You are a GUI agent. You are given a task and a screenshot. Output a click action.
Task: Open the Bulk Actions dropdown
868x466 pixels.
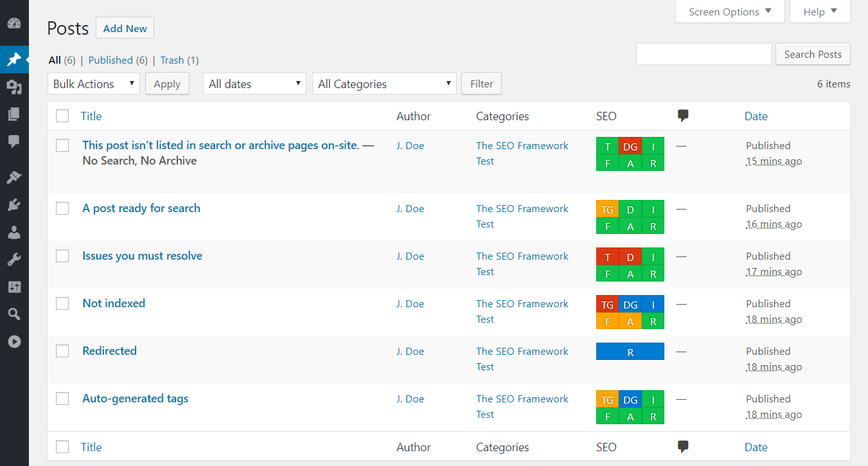pos(93,84)
